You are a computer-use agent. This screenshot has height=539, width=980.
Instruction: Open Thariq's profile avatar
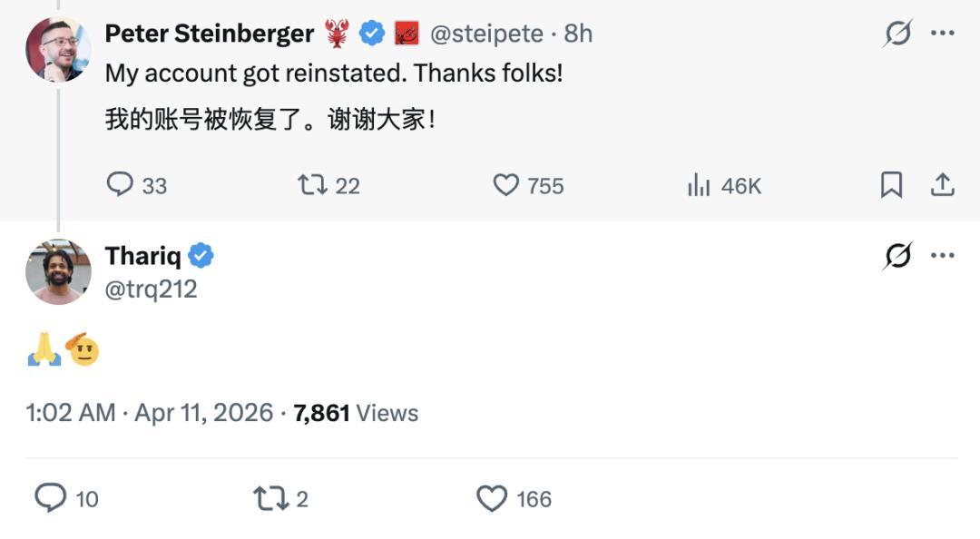click(58, 271)
